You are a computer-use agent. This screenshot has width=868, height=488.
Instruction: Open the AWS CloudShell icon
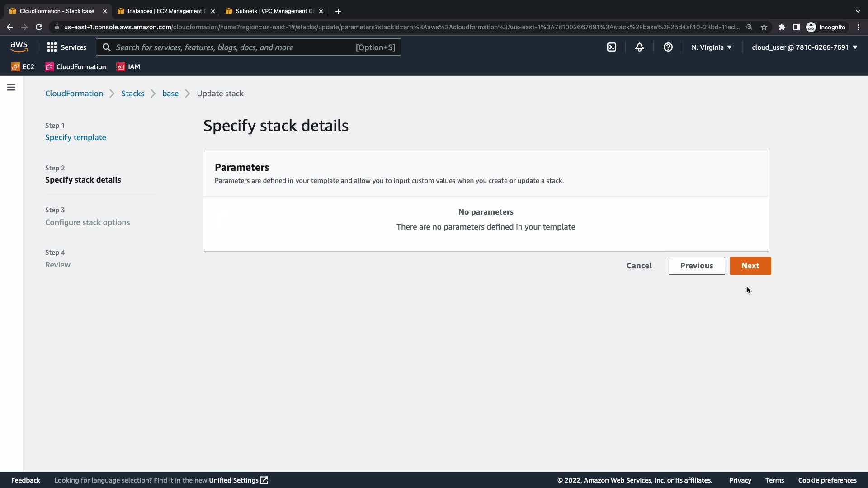[611, 47]
